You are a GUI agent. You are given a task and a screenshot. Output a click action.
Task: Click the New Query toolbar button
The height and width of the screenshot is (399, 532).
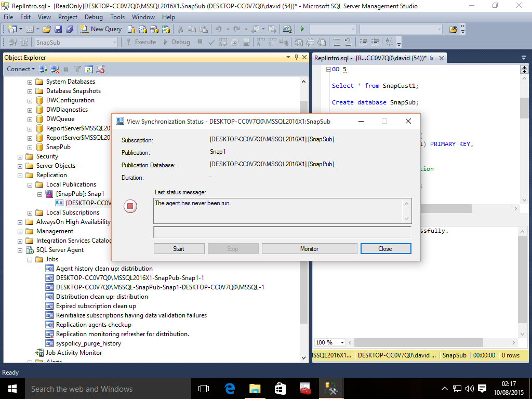point(101,29)
